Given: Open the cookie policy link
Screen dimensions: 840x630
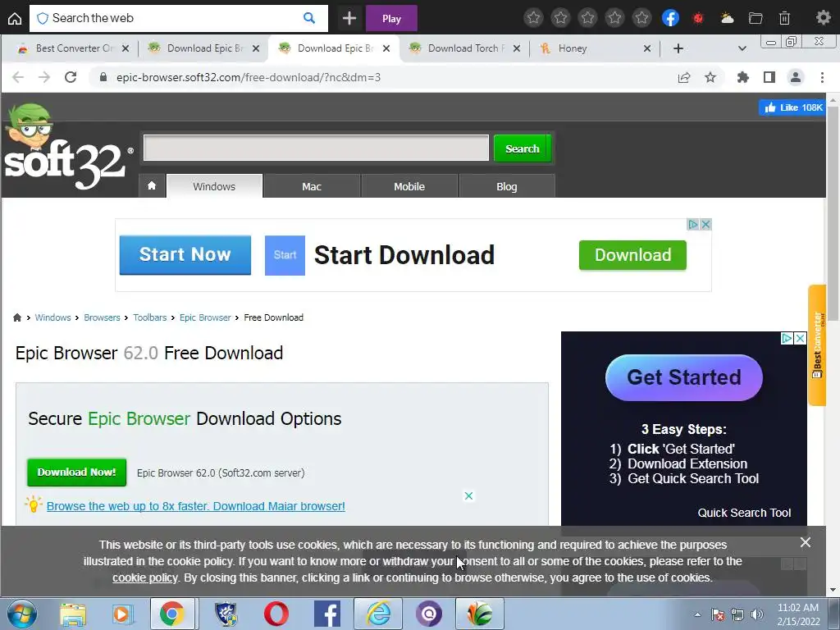Looking at the screenshot, I should point(144,578).
